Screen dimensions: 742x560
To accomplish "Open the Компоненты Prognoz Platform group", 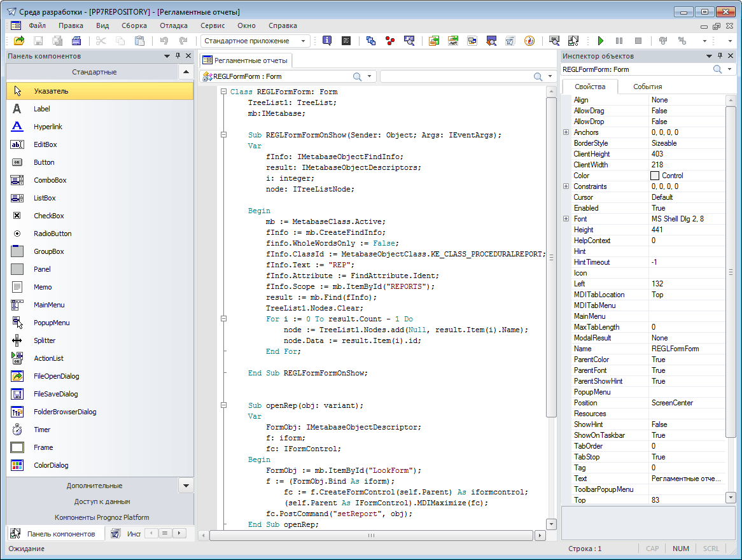I will pyautogui.click(x=102, y=517).
